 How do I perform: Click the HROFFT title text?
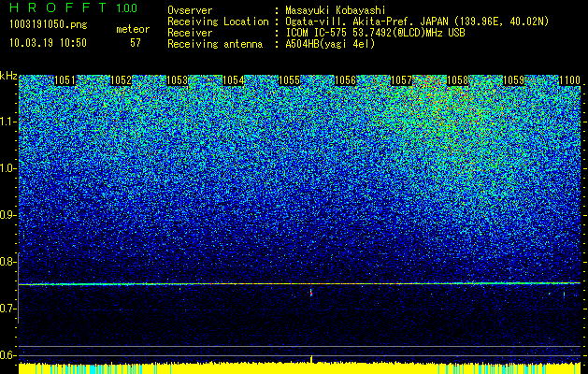coord(58,7)
